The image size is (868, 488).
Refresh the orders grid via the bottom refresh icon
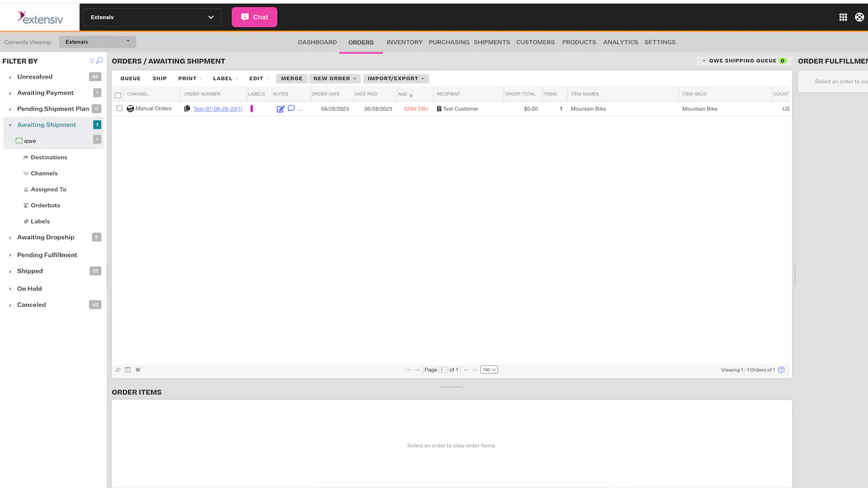tap(118, 369)
